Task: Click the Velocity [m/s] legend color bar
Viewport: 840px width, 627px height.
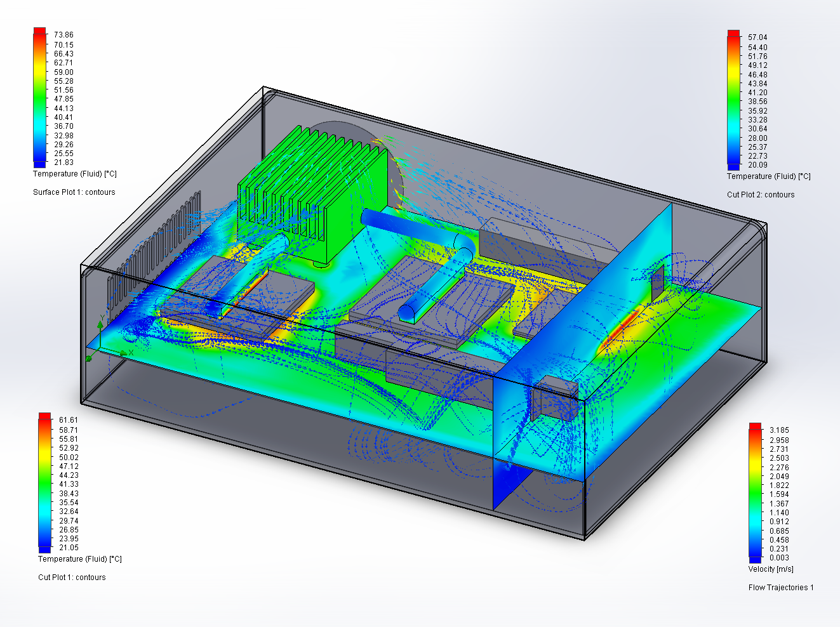Action: click(755, 492)
